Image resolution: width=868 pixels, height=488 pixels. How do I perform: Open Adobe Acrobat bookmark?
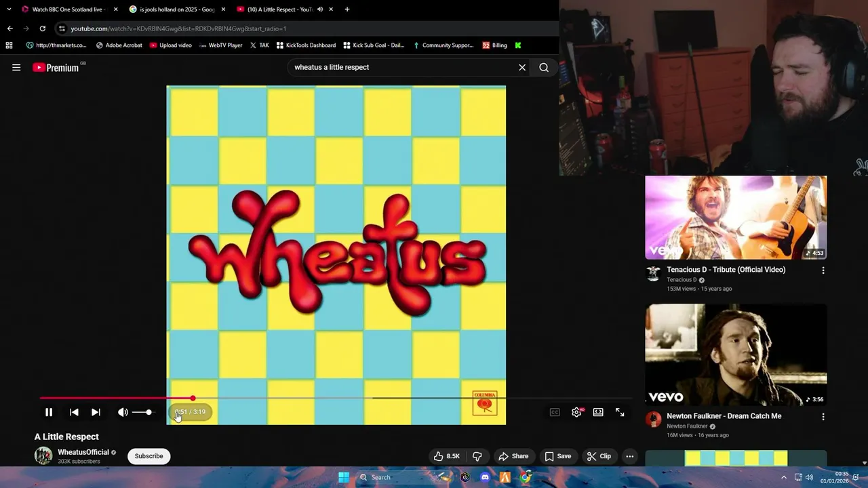coord(119,45)
